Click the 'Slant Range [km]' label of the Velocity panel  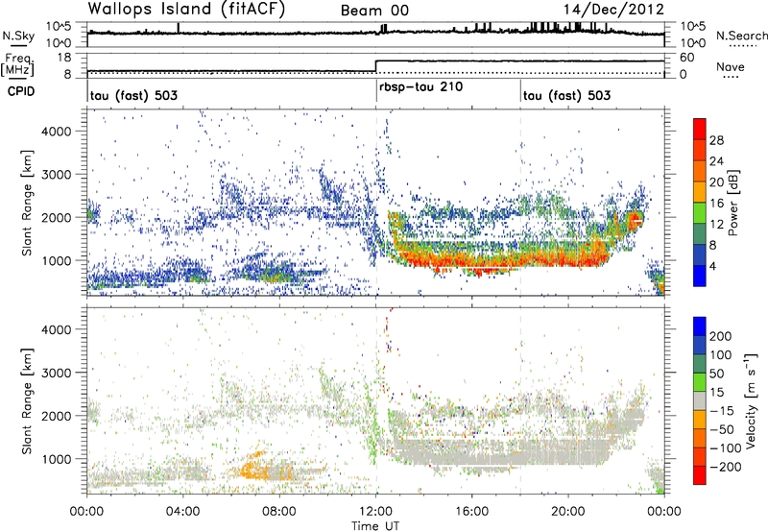click(27, 400)
